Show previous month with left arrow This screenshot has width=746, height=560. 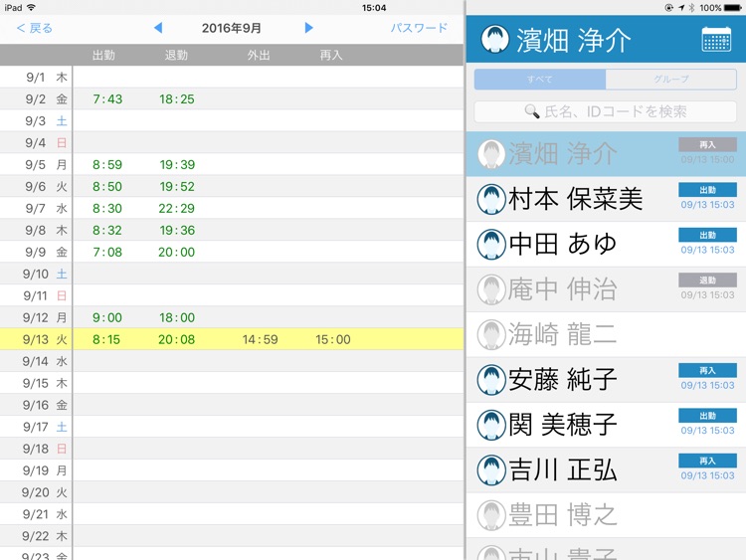tap(158, 28)
